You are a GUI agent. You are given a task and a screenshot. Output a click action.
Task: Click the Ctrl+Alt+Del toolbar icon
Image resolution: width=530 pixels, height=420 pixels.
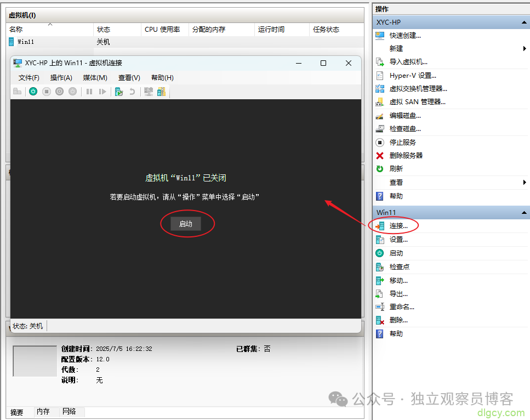pos(17,91)
